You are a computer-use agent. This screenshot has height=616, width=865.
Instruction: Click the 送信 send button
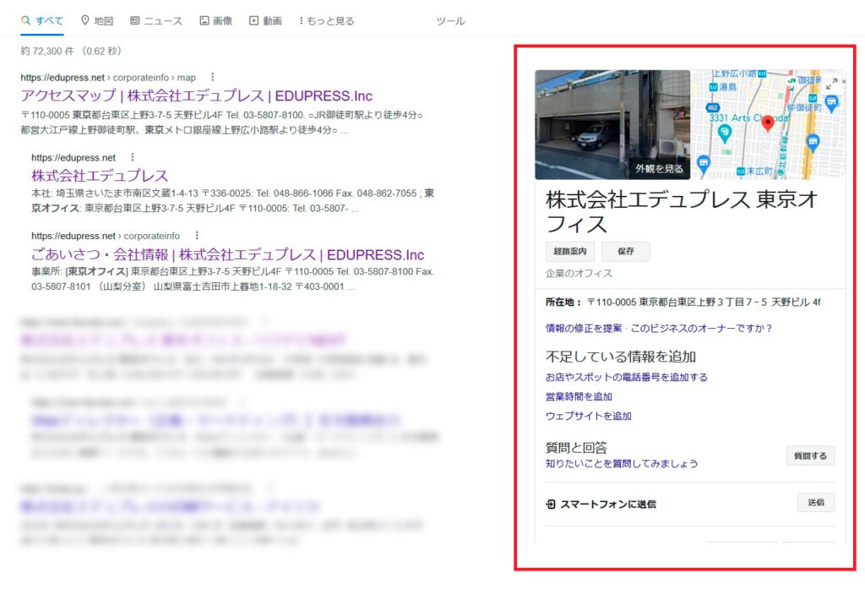point(816,502)
